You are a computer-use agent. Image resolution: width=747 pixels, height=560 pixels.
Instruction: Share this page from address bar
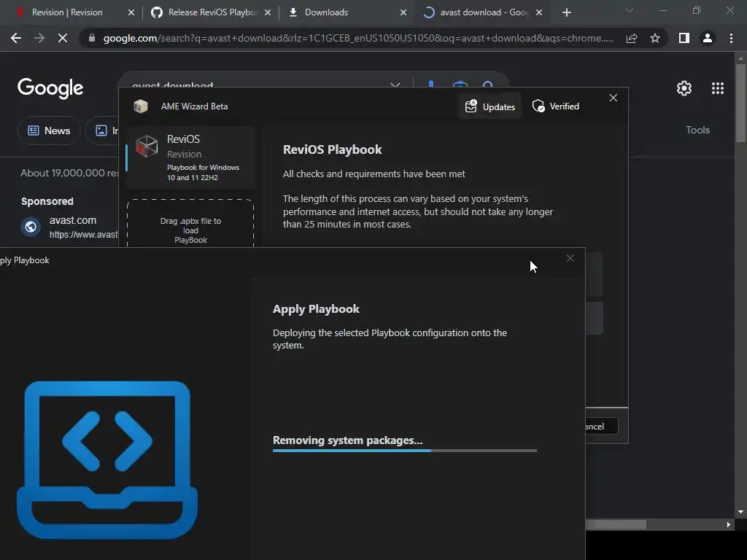(632, 38)
